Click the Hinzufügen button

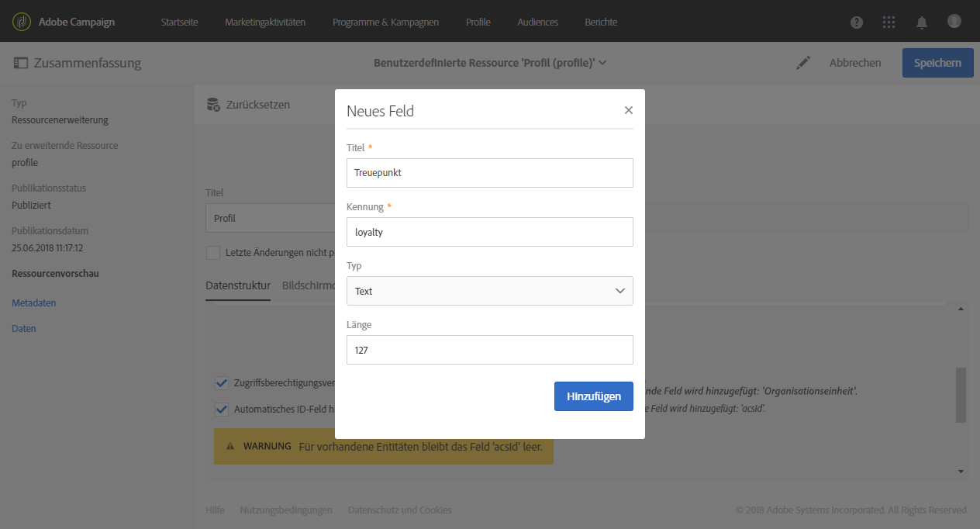[593, 396]
